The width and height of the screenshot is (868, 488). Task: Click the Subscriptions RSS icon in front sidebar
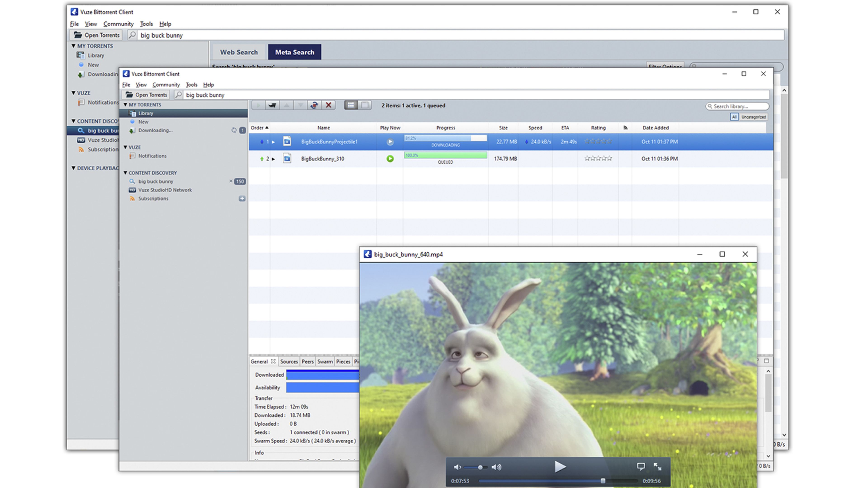pyautogui.click(x=132, y=199)
